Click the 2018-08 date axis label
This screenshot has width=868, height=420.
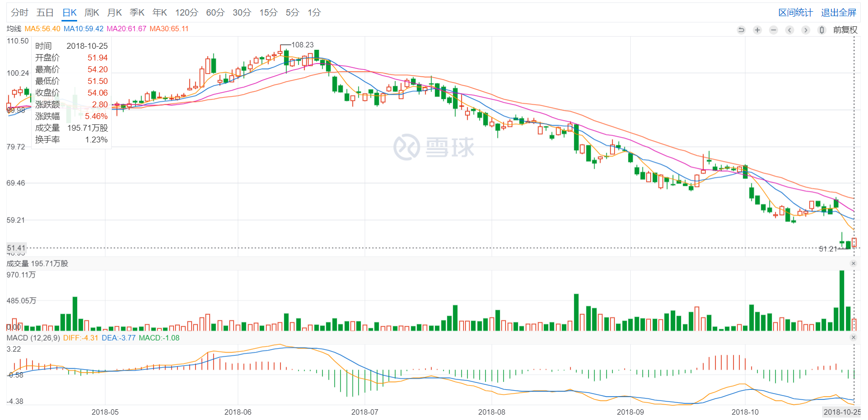[492, 412]
